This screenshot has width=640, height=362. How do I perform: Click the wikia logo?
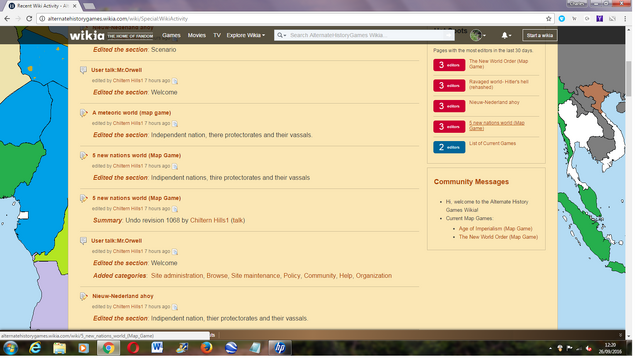click(x=87, y=36)
